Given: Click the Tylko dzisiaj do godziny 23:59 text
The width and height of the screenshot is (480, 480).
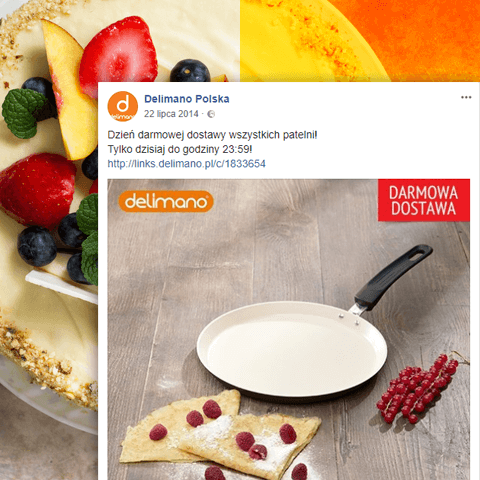Looking at the screenshot, I should coord(180,149).
